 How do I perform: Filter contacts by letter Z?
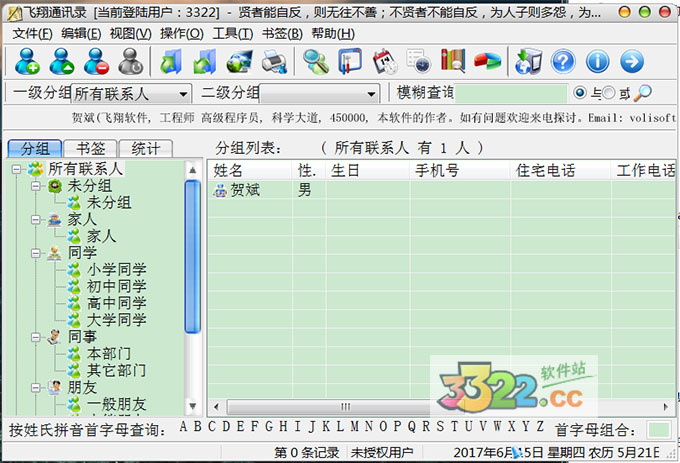pos(540,427)
